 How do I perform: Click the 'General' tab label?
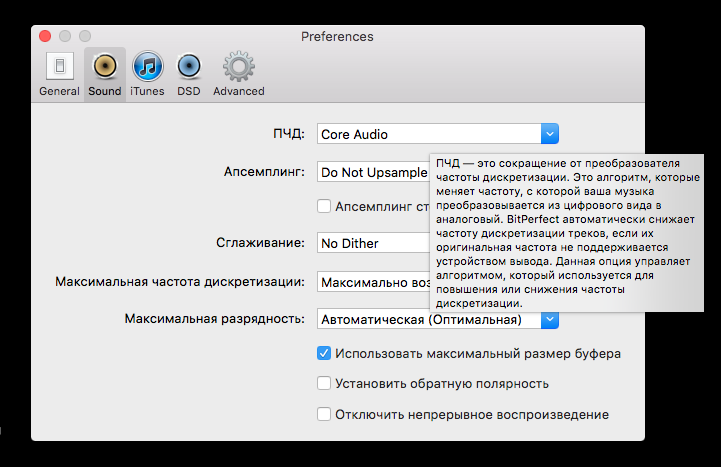(59, 91)
